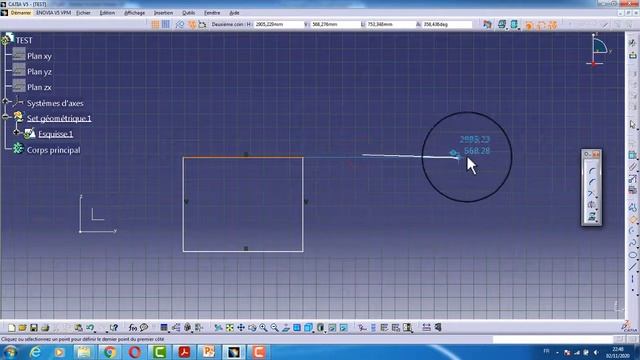Click the Open file folder icon
Screen dimensions: 640x360
(22, 327)
